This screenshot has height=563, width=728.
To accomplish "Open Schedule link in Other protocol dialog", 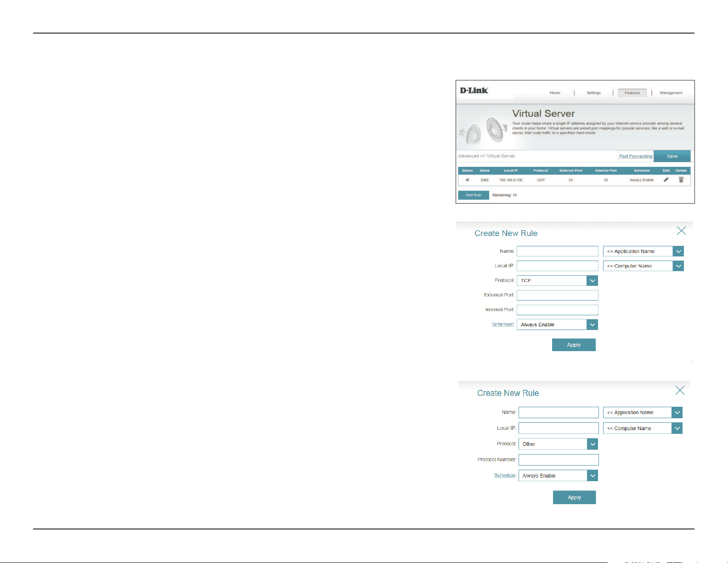I will click(x=505, y=475).
